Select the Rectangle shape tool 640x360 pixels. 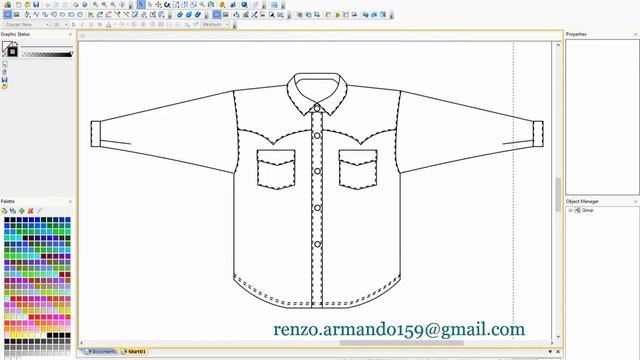click(71, 14)
